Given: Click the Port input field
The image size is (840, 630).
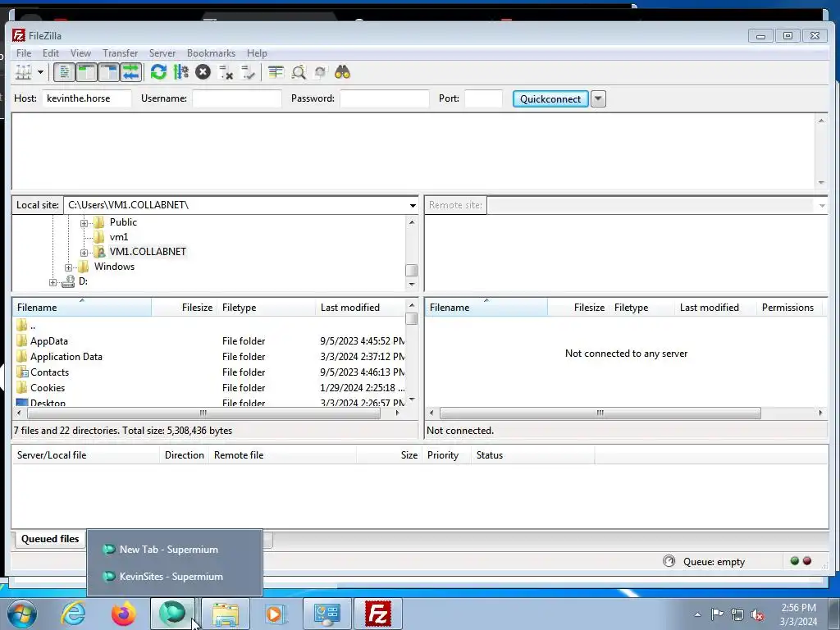Looking at the screenshot, I should 483,98.
